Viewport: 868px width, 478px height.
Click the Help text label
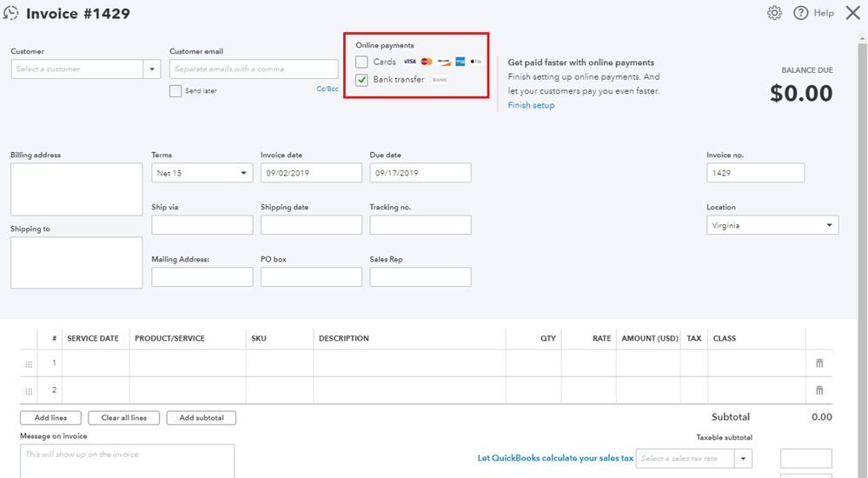(824, 13)
